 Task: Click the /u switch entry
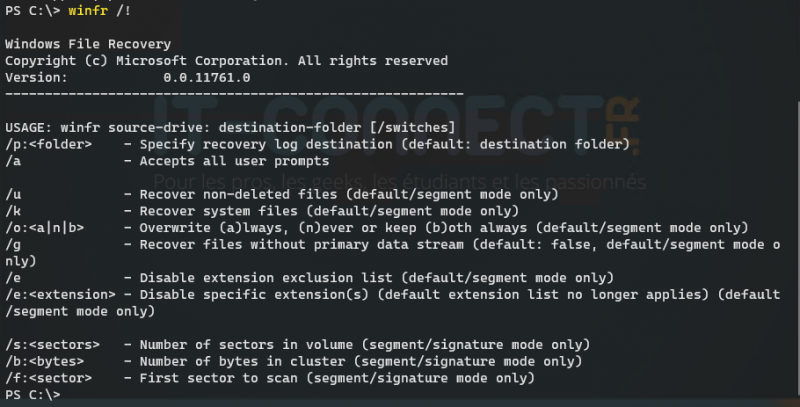[13, 194]
